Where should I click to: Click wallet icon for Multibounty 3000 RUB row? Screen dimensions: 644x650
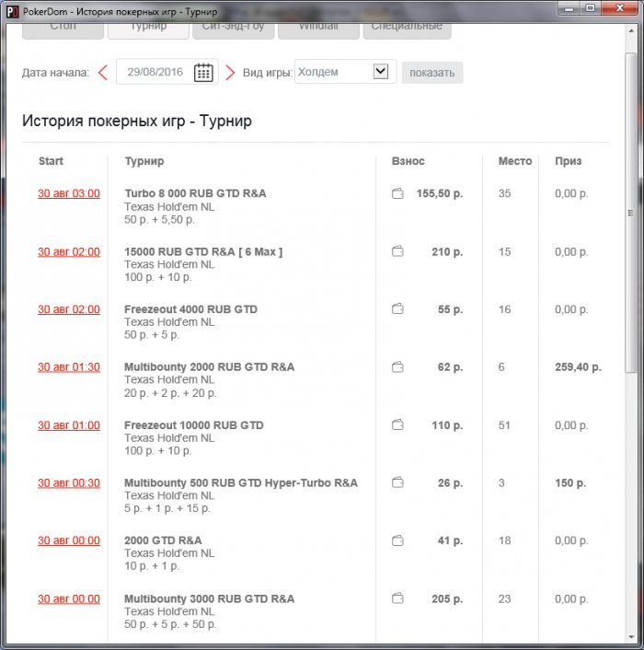coord(397,598)
